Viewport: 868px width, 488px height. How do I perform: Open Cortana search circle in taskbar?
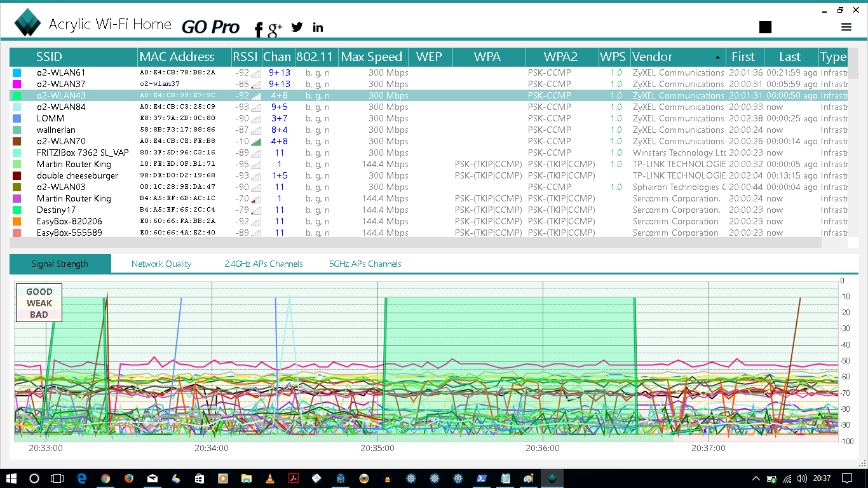point(34,478)
